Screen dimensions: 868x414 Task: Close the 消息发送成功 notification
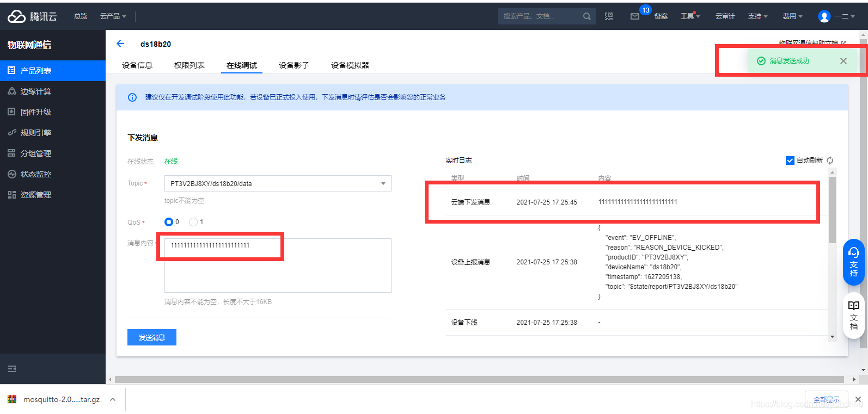tap(843, 61)
